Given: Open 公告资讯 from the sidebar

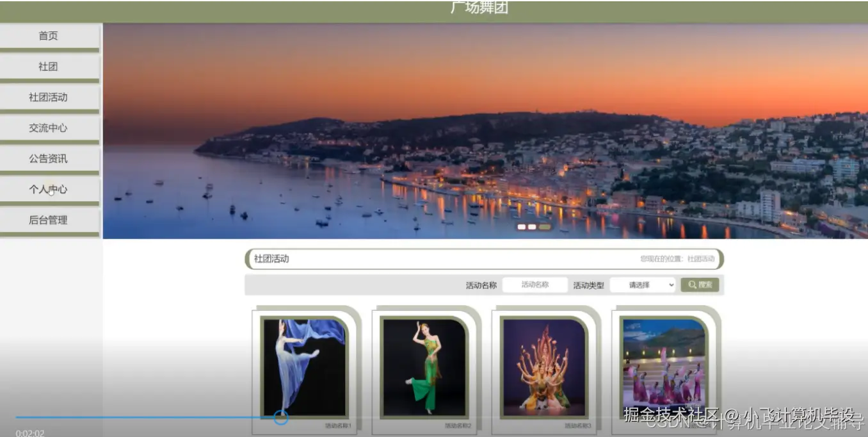Looking at the screenshot, I should point(49,159).
